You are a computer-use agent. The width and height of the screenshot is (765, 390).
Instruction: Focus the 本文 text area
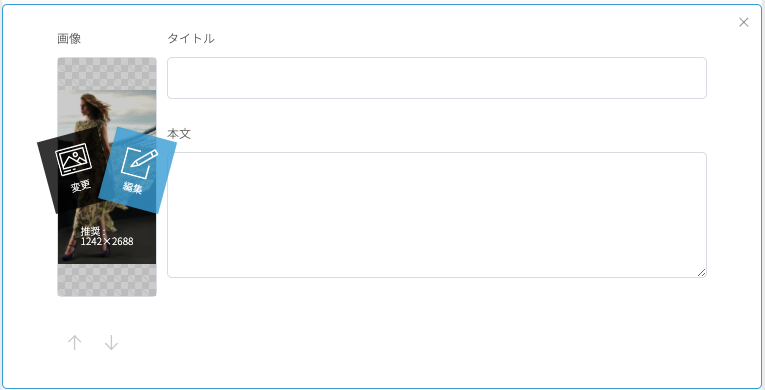coord(437,215)
